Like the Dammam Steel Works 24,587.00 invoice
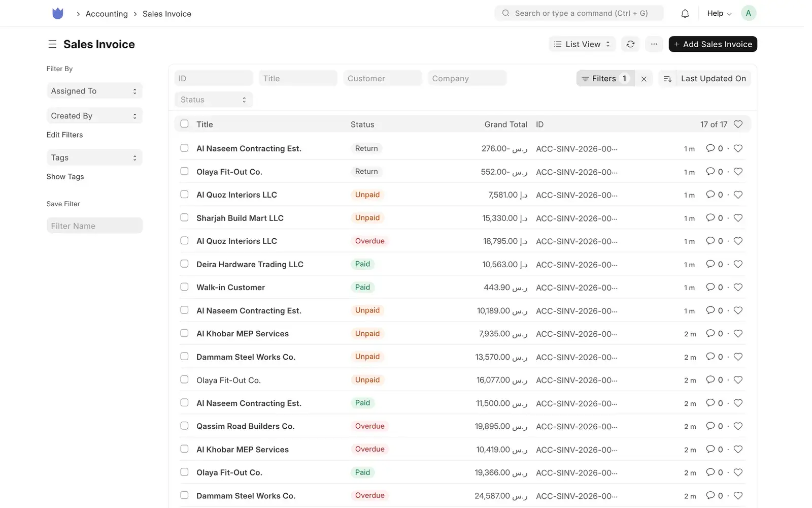 click(738, 496)
